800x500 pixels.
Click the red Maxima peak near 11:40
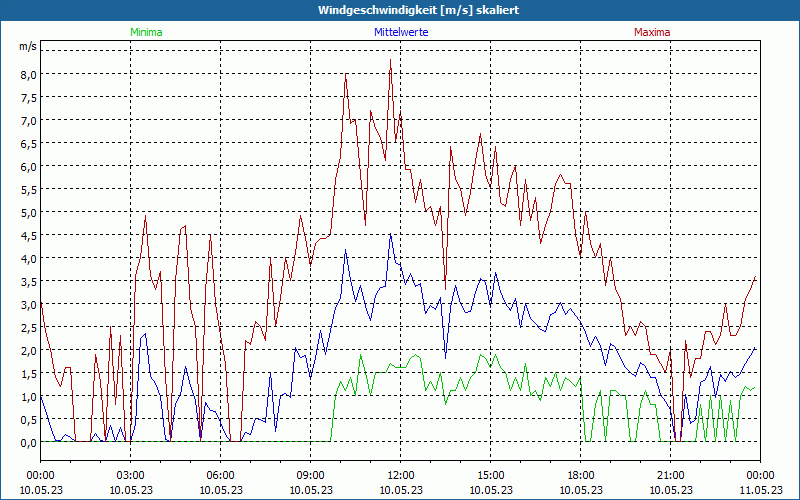pos(390,60)
